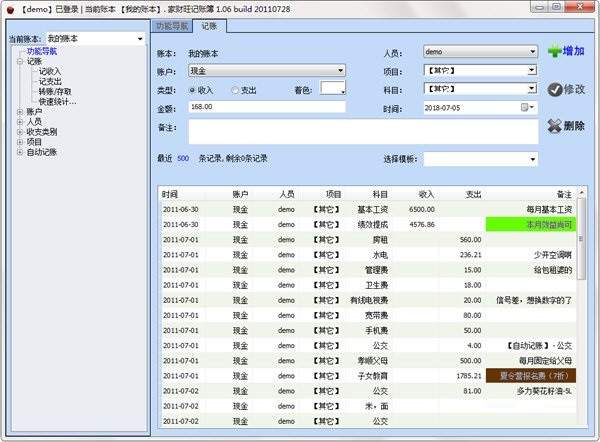The height and width of the screenshot is (442, 600).
Task: Click the checkmark 修改 (Modify) icon
Action: click(x=555, y=89)
